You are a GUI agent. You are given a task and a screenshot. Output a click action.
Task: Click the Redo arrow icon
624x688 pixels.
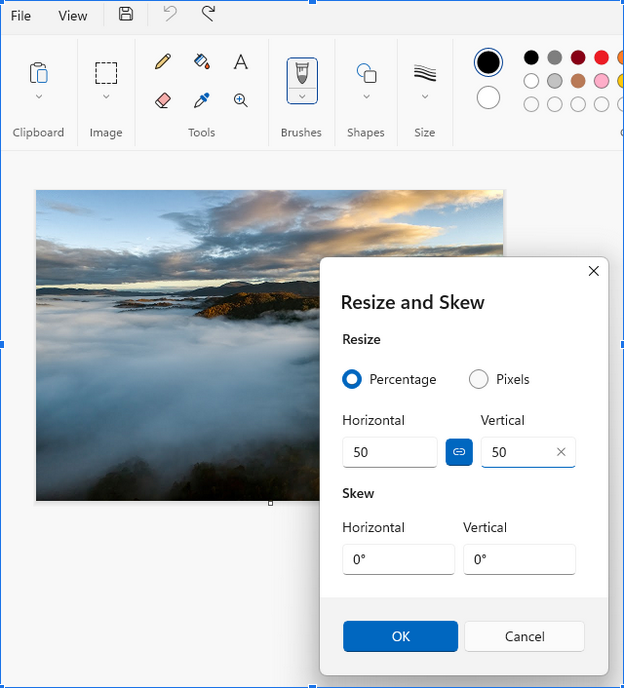tap(208, 14)
